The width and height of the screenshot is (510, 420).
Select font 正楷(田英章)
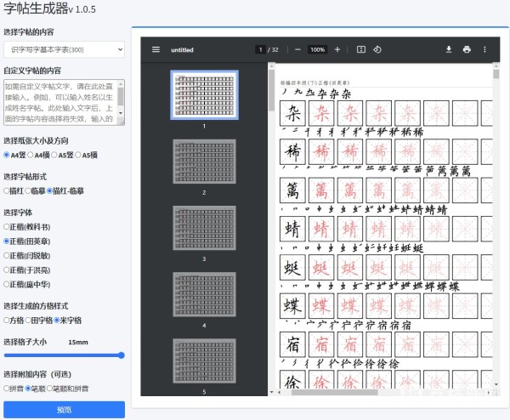(6, 241)
